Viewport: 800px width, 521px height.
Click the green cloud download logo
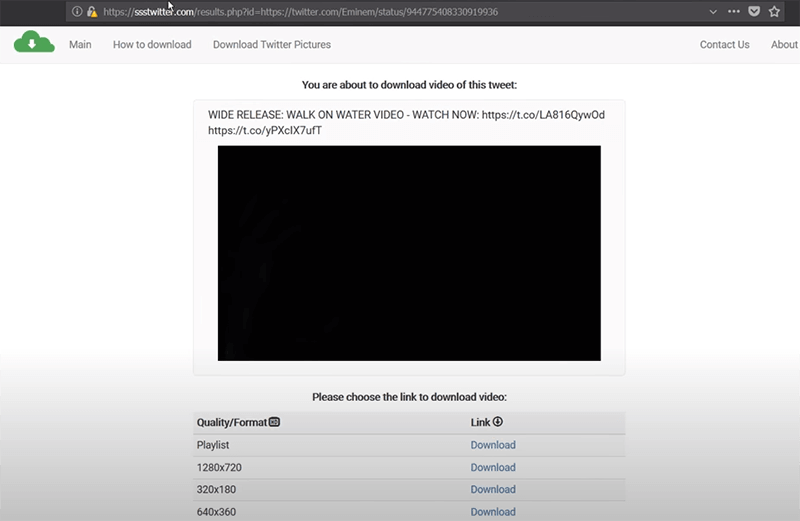pos(34,42)
